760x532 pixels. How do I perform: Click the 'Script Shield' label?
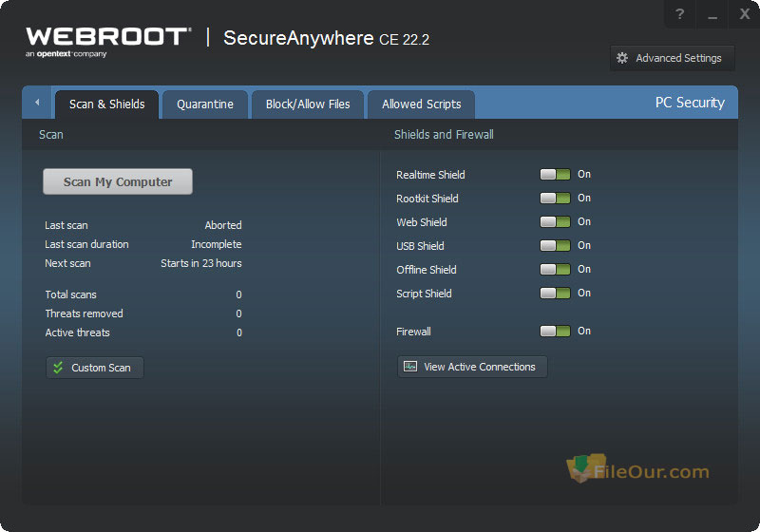pos(424,294)
